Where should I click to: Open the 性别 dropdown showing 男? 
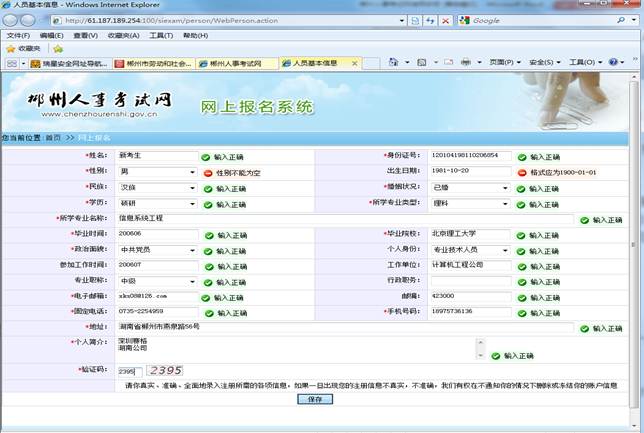pos(157,172)
